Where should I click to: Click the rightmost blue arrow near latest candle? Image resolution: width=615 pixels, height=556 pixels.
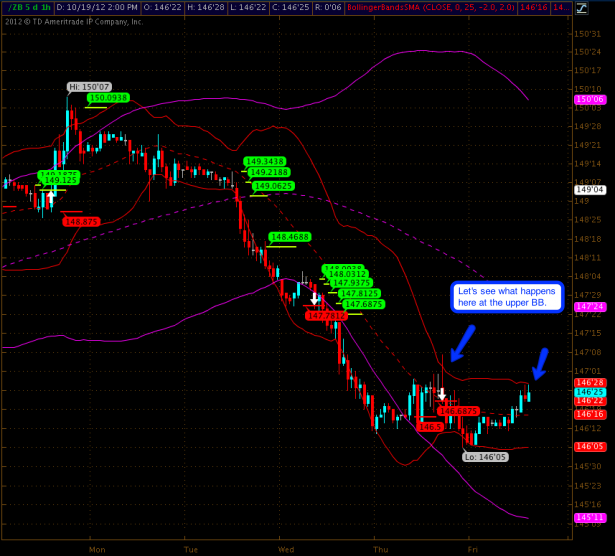click(541, 363)
